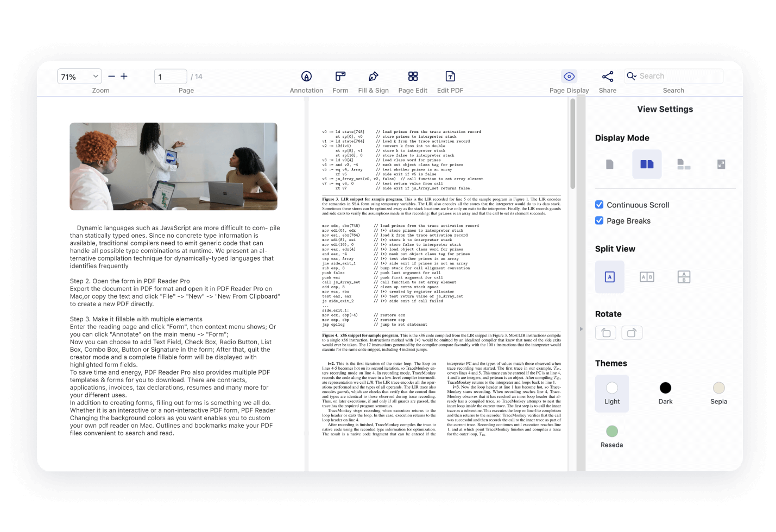Click the search magnifier dropdown
The image size is (776, 532).
point(632,77)
